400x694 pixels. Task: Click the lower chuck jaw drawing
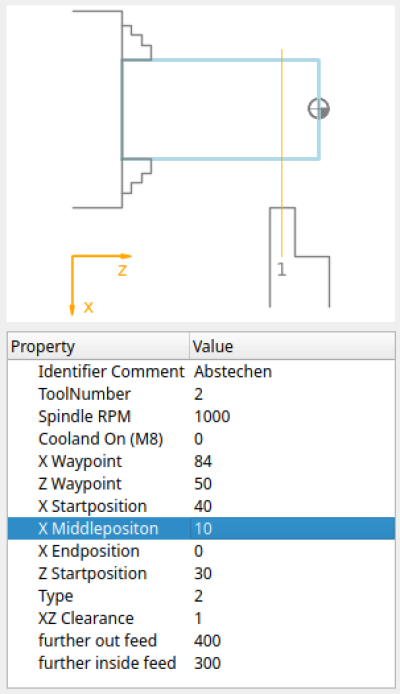pos(137,176)
